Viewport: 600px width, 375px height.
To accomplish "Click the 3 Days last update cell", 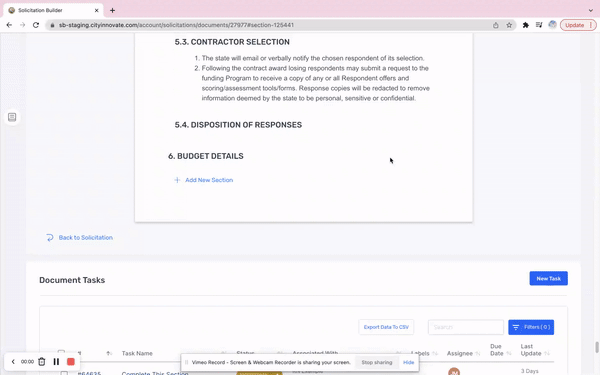I will point(529,371).
